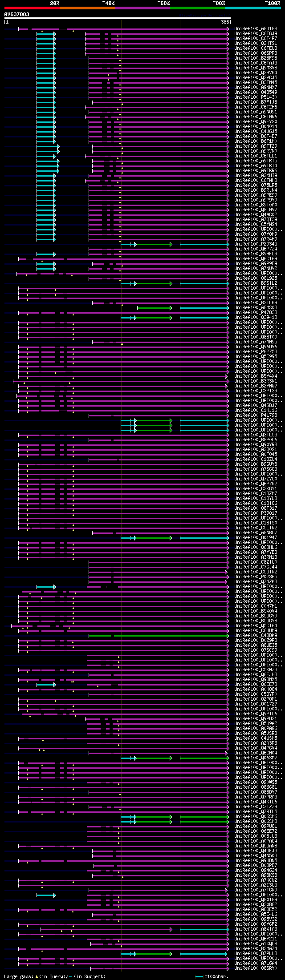Select the label UniRef100_Q8BT09
Viewport: 285px width, 980px height.
(x=256, y=337)
